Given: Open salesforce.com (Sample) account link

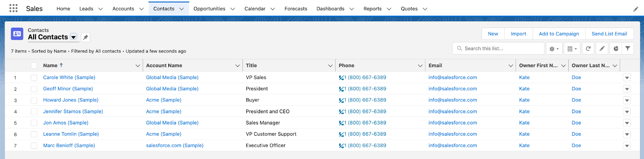Looking at the screenshot, I should 175,146.
